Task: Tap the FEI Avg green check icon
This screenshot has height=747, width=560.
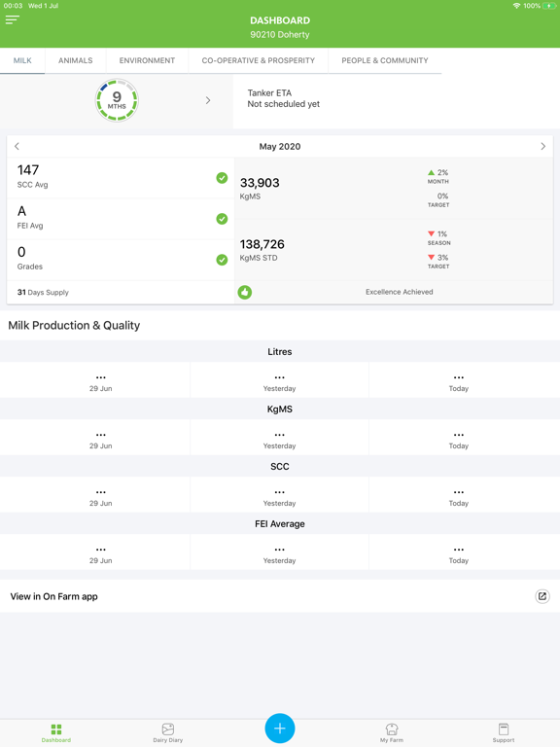Action: pos(222,219)
